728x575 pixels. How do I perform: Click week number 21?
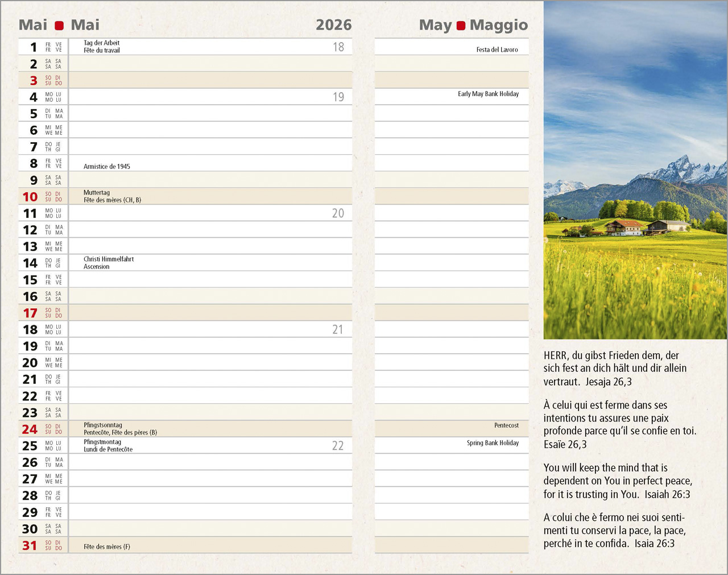(338, 330)
